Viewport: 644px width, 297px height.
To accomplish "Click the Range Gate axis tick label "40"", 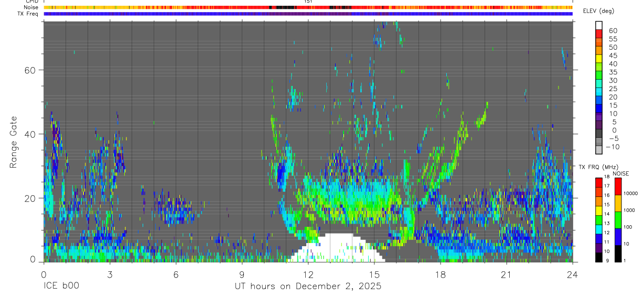I will pyautogui.click(x=30, y=134).
